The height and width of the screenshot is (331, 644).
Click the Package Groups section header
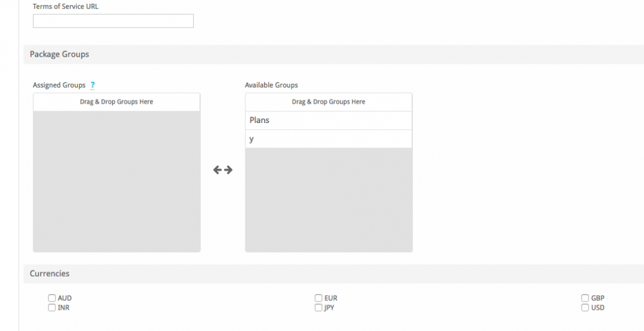(x=334, y=54)
